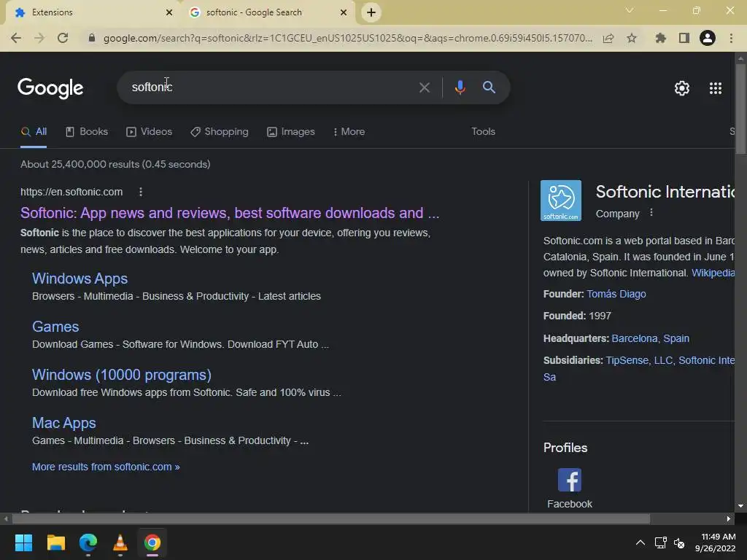Open File Explorer from the taskbar
The width and height of the screenshot is (747, 560).
click(55, 542)
